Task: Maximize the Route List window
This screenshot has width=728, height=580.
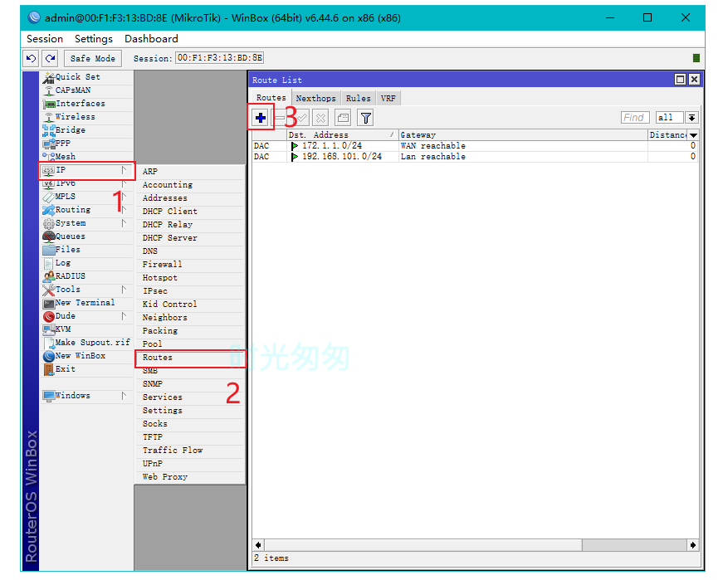Action: tap(680, 80)
